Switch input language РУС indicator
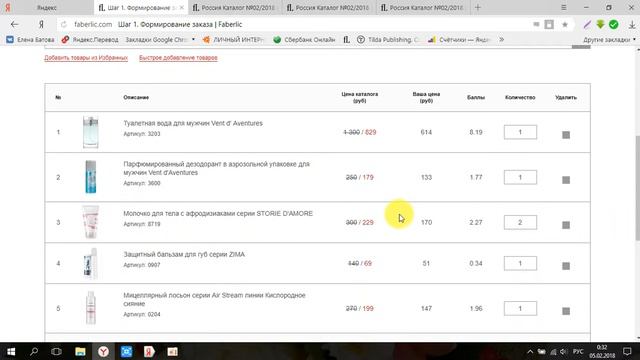640x360 pixels. (x=578, y=352)
